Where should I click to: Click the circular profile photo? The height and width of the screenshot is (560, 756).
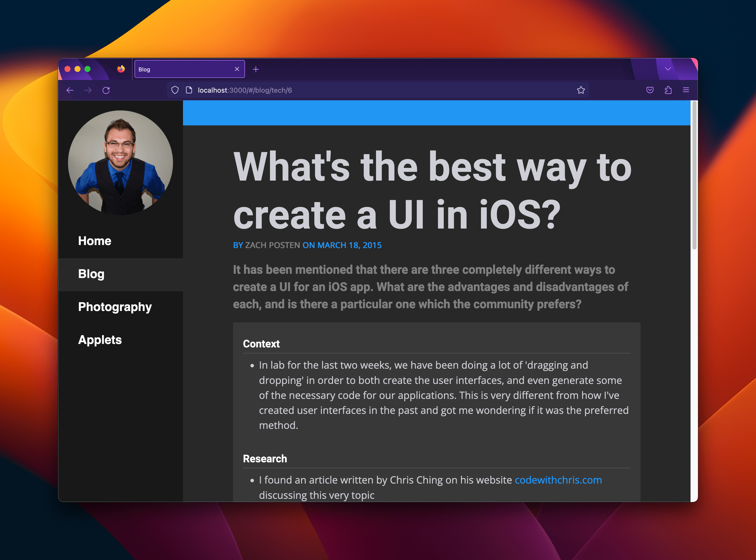[x=120, y=163]
